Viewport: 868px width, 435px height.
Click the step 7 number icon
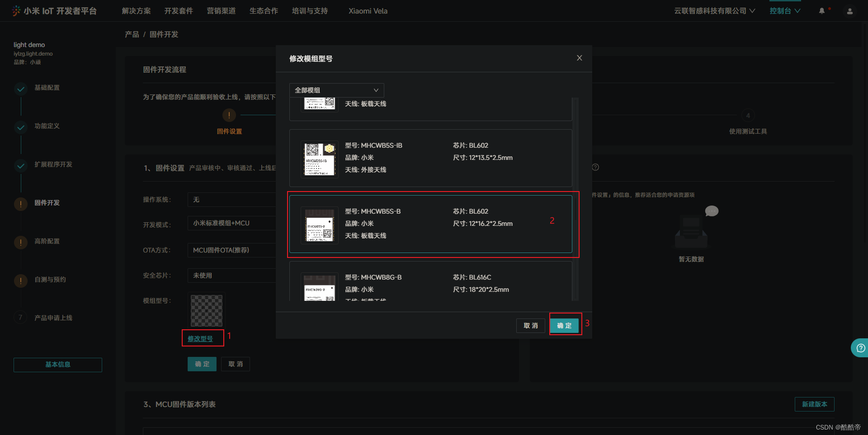click(20, 318)
